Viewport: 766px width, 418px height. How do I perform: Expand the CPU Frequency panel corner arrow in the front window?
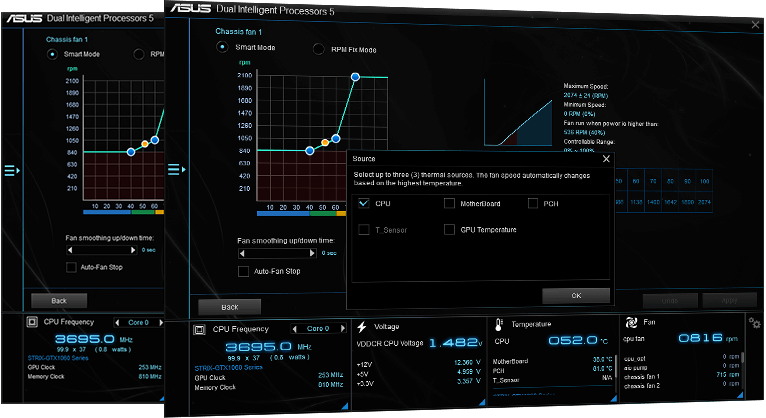[344, 406]
